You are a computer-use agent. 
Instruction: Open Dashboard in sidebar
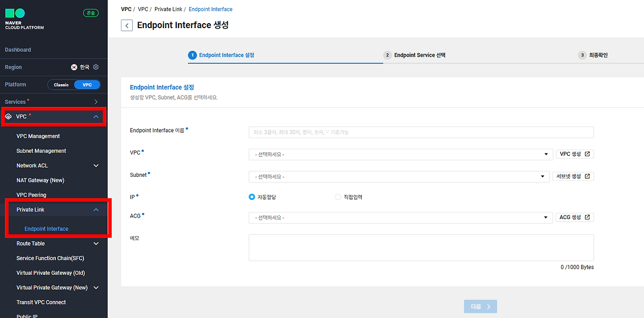click(18, 50)
